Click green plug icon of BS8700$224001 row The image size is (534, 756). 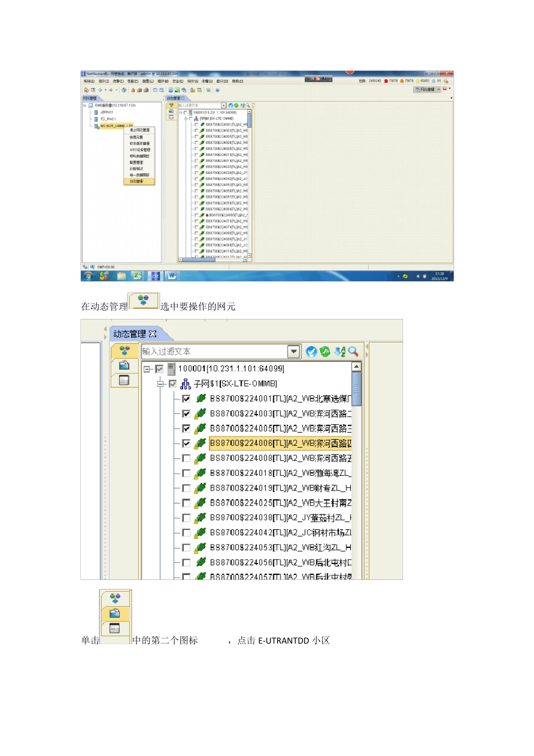point(200,398)
